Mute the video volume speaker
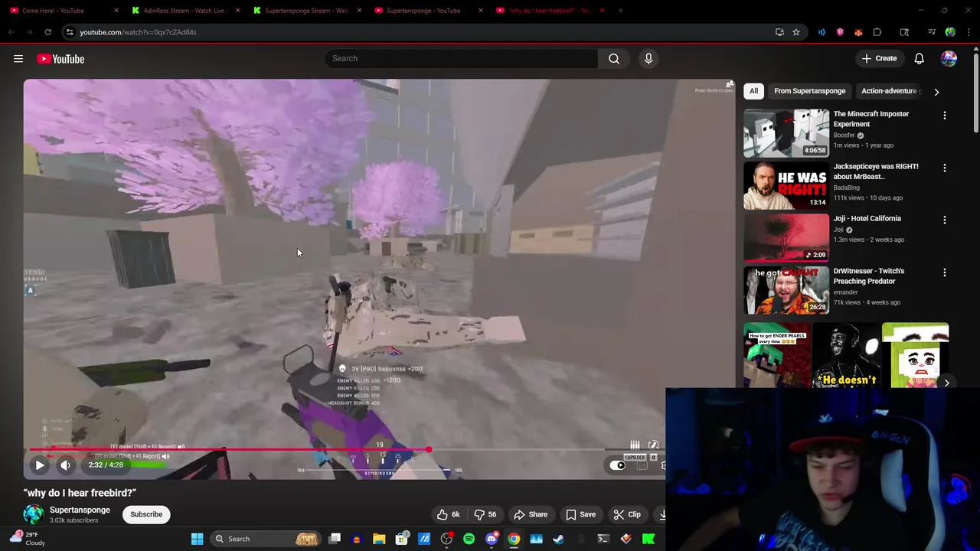The width and height of the screenshot is (980, 551). pos(66,465)
